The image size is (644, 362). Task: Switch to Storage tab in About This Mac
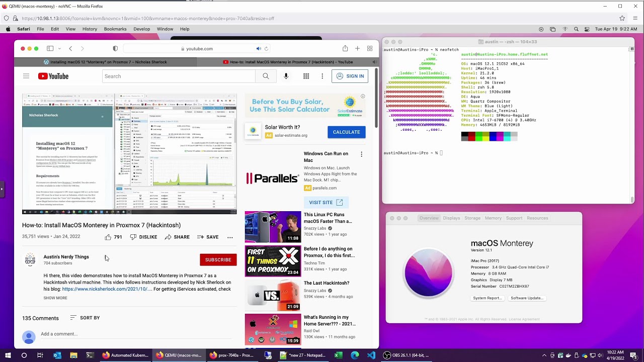(x=472, y=218)
